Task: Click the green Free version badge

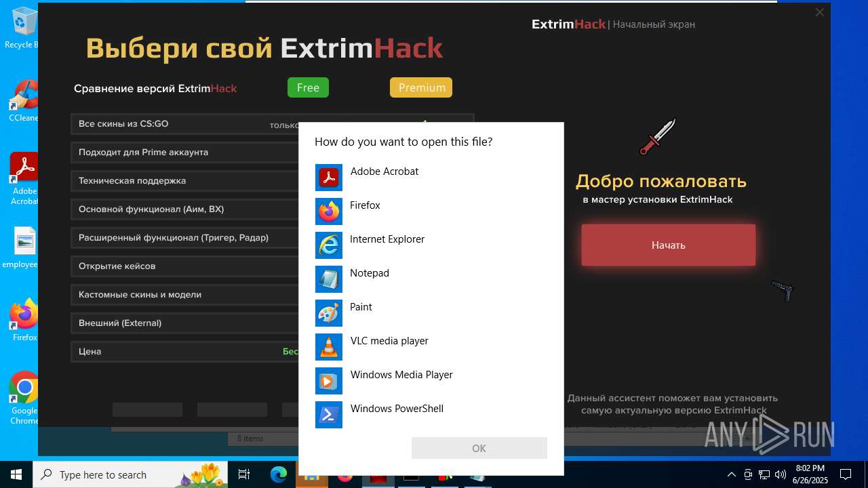Action: pyautogui.click(x=308, y=87)
